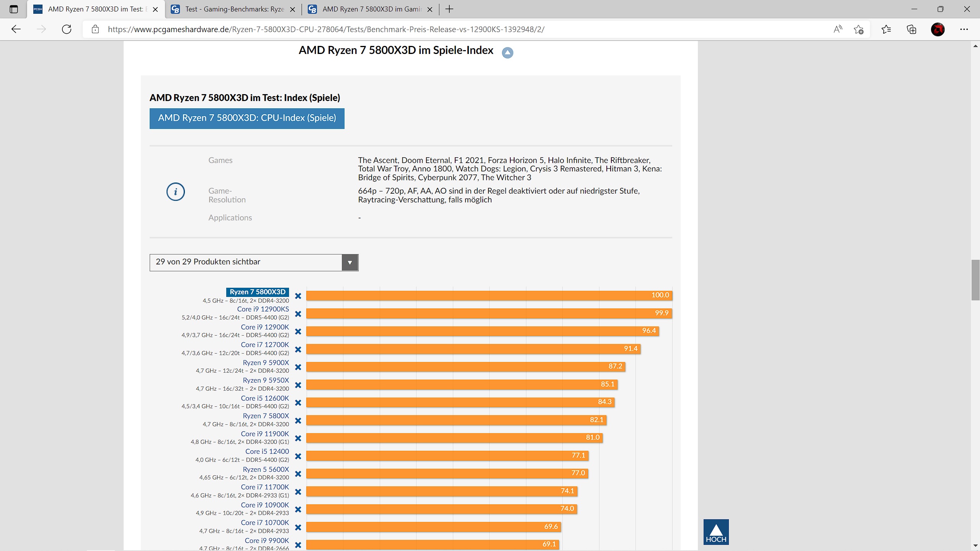This screenshot has width=980, height=551.
Task: Remove Ryzen 9 5900X row with X
Action: pyautogui.click(x=298, y=367)
